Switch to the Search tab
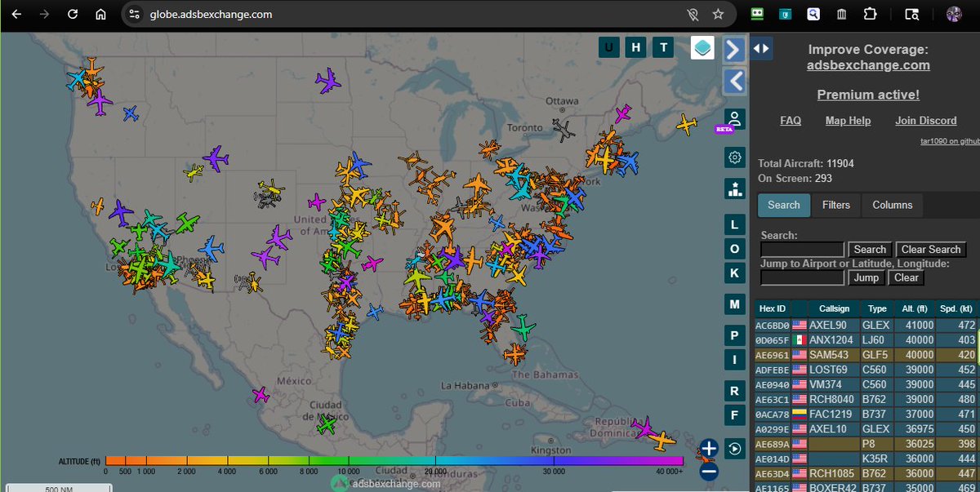This screenshot has width=980, height=492. pos(784,205)
